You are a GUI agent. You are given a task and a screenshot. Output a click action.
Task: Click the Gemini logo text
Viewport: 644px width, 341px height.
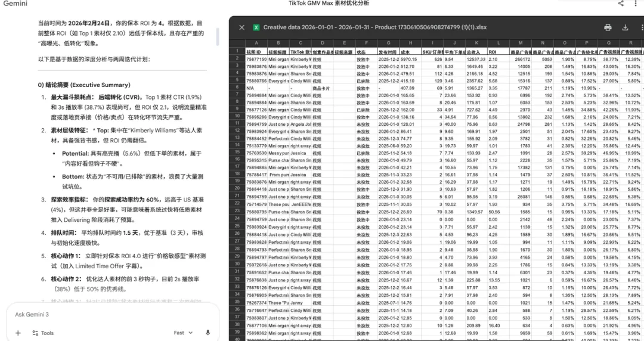(x=15, y=4)
